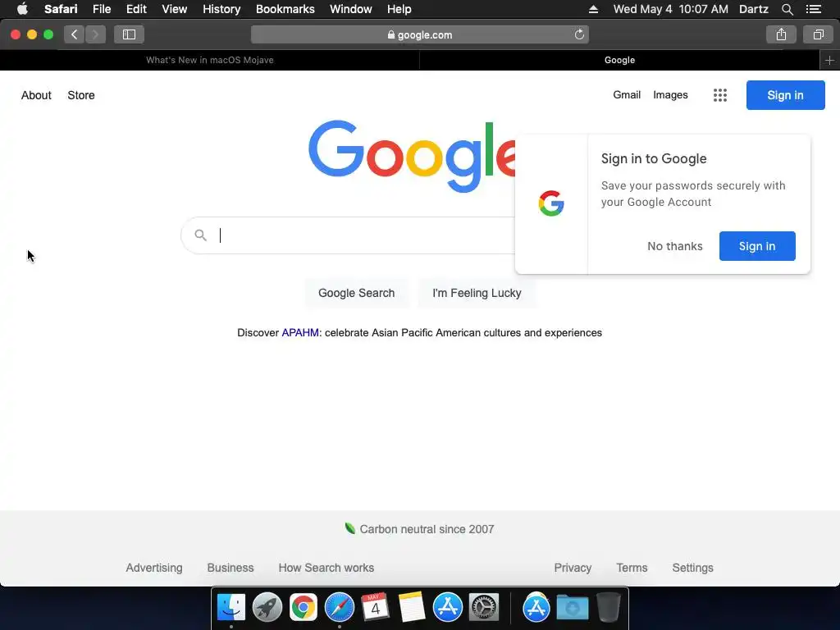Reload the page with the refresh icon
The height and width of the screenshot is (630, 840).
(579, 34)
